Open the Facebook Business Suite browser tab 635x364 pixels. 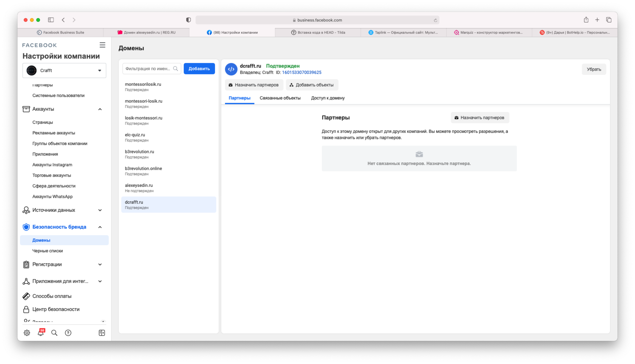[x=60, y=32]
